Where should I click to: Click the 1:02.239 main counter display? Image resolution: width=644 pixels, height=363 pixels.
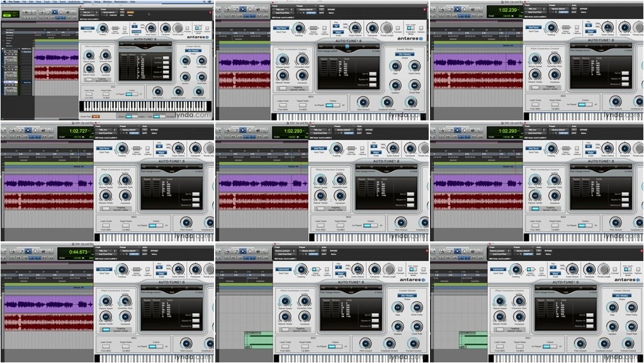[508, 10]
